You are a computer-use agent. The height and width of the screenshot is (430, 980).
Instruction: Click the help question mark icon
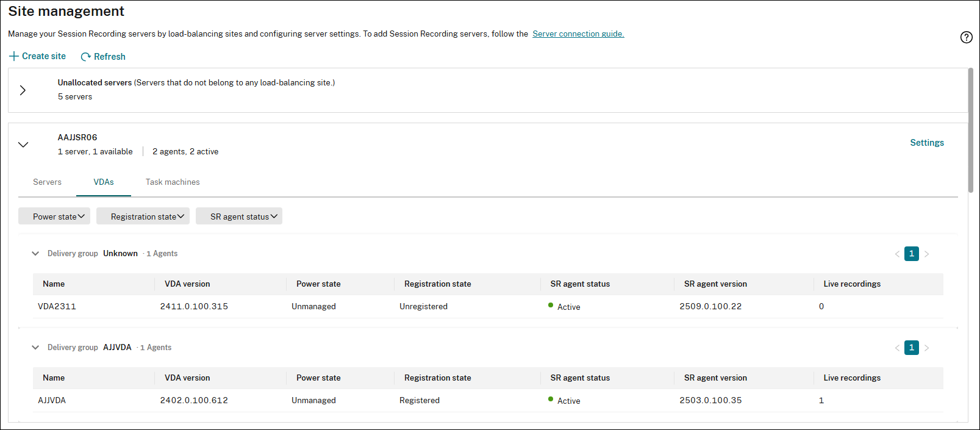(x=966, y=37)
